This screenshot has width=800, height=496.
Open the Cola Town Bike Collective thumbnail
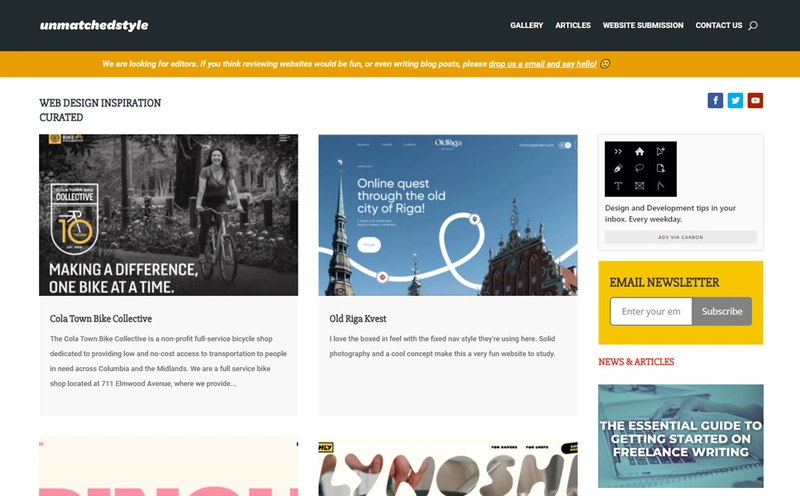coord(168,215)
